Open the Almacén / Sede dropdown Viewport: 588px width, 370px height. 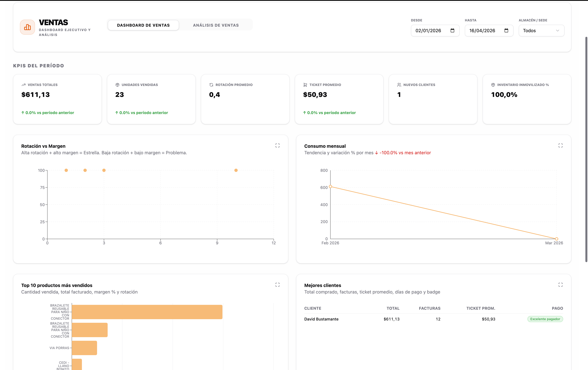click(x=541, y=31)
